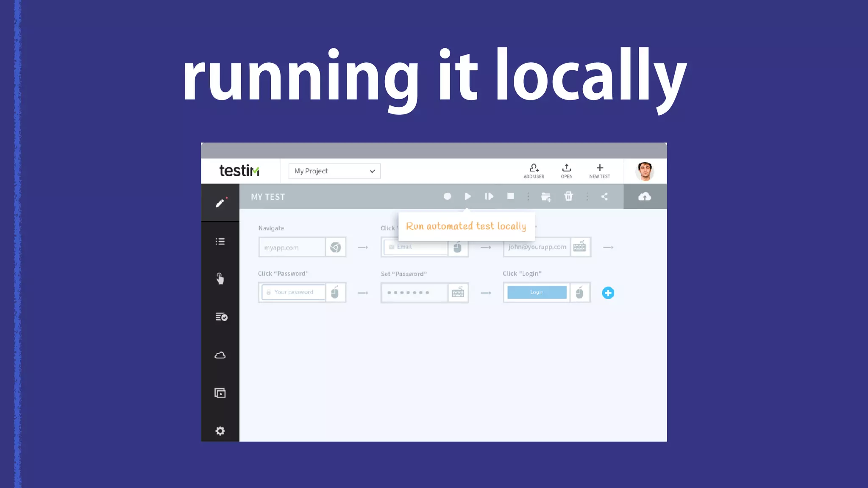Screen dimensions: 868x488
Task: Click the Run automated test locally tooltip
Action: (x=466, y=226)
